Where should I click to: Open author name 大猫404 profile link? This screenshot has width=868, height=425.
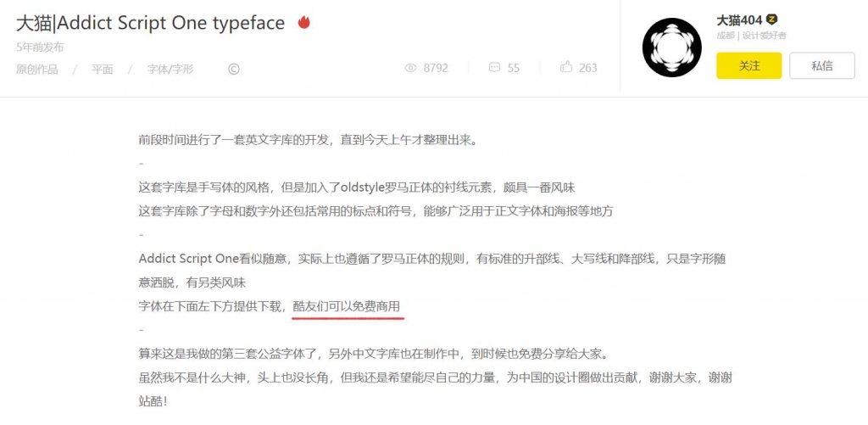[739, 20]
